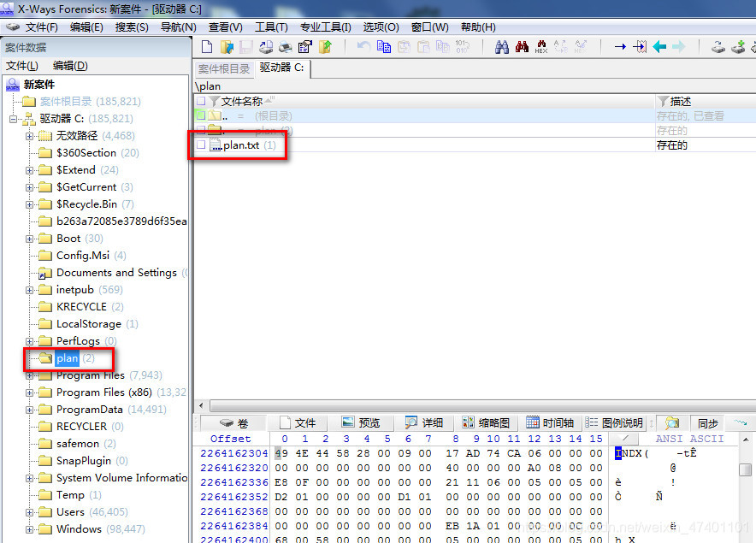
Task: Expand the Users folder node
Action: coord(29,512)
